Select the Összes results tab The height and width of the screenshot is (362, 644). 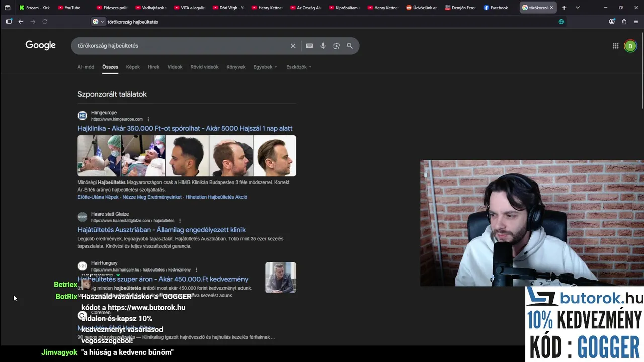coord(110,67)
